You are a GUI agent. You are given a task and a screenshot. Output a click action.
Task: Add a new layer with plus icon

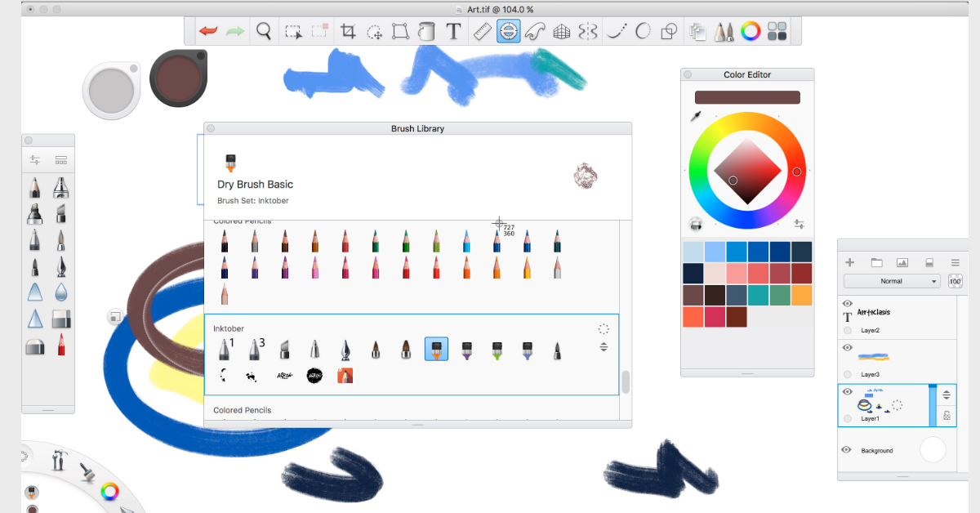pos(849,262)
